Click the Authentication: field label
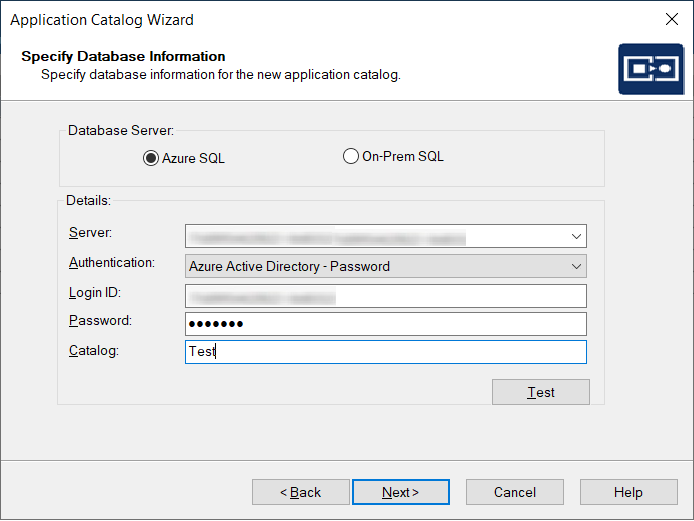 tap(111, 263)
